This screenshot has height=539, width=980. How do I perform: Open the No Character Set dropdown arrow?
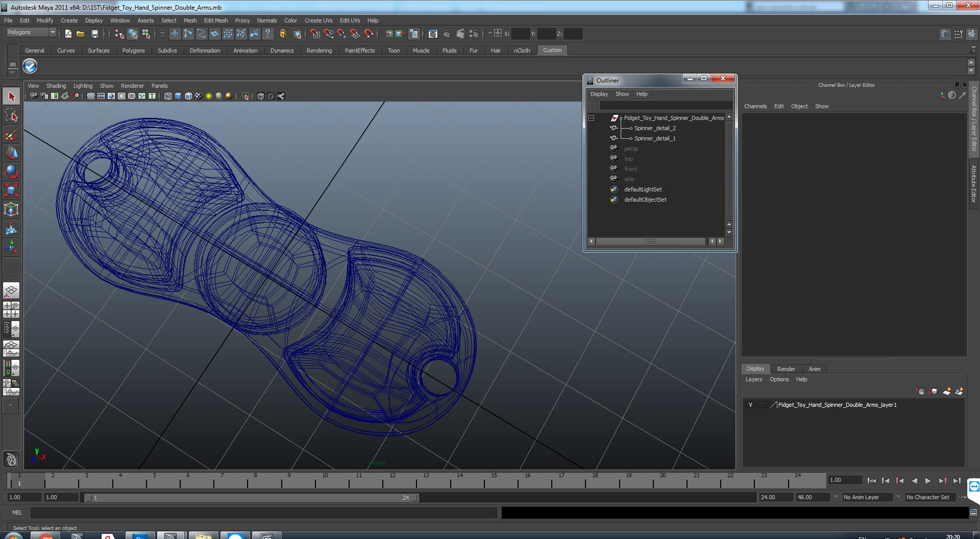[x=898, y=497]
